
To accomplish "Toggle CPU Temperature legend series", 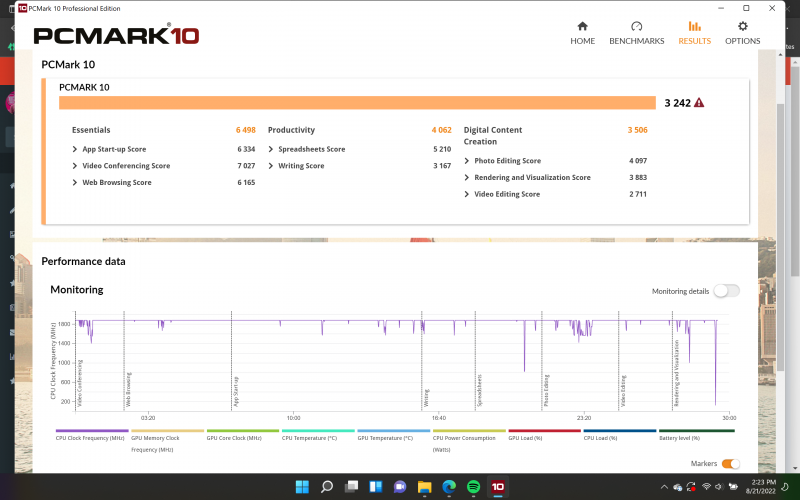I will (318, 435).
